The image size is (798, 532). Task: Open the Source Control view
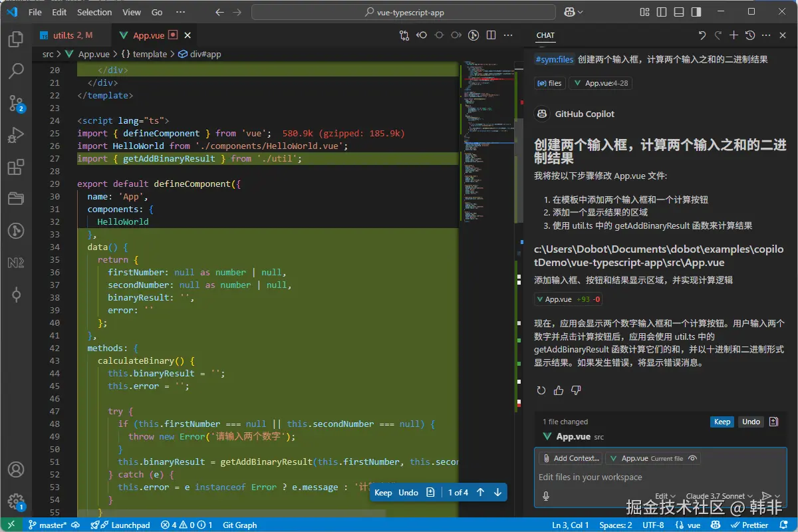[x=16, y=102]
